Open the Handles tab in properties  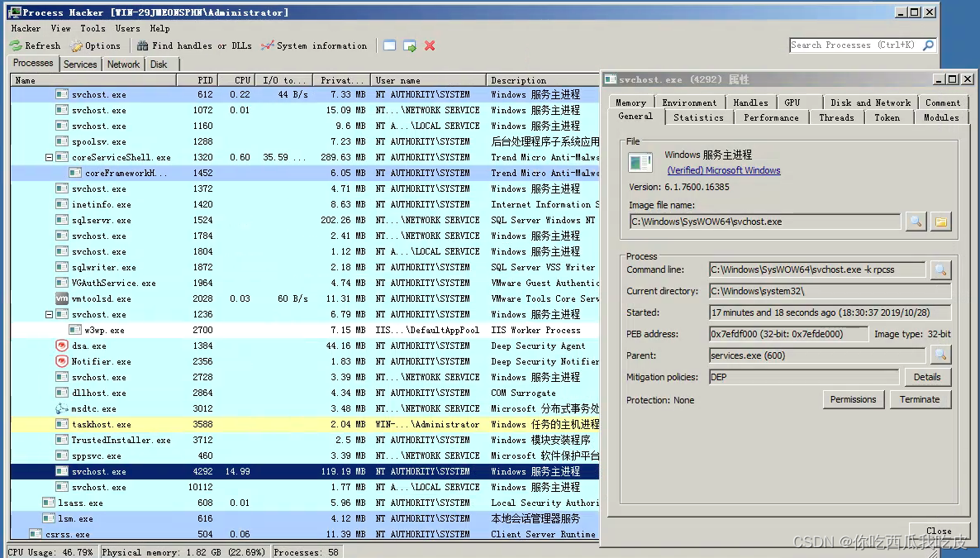click(x=750, y=103)
